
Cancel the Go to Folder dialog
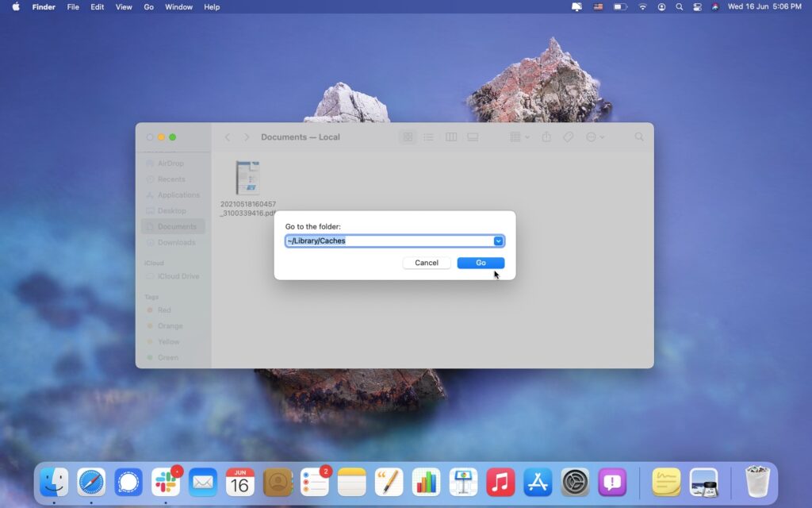coord(426,263)
